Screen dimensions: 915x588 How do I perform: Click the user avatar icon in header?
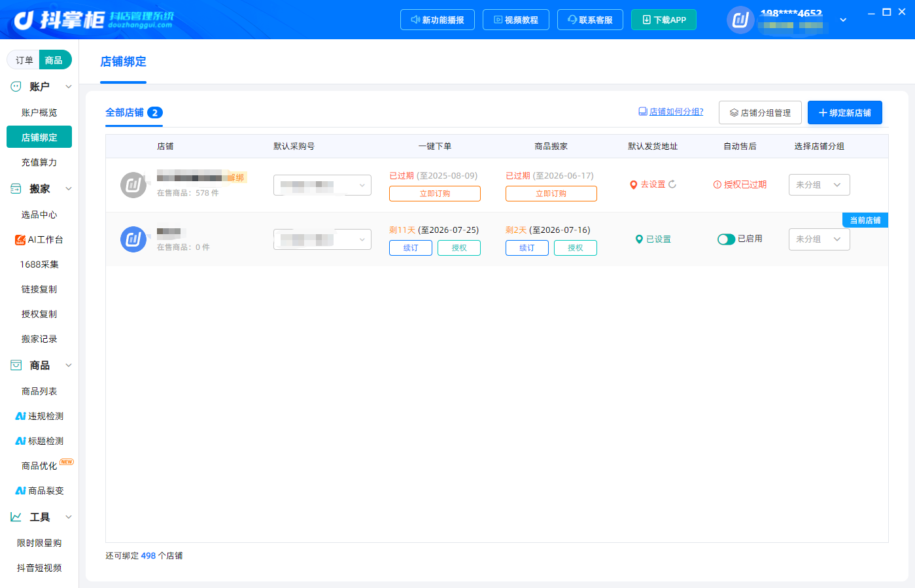[x=740, y=20]
